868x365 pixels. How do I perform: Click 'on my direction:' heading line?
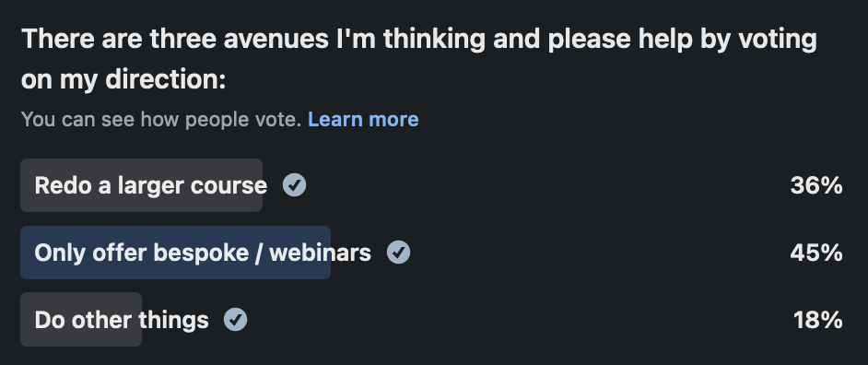pos(123,80)
